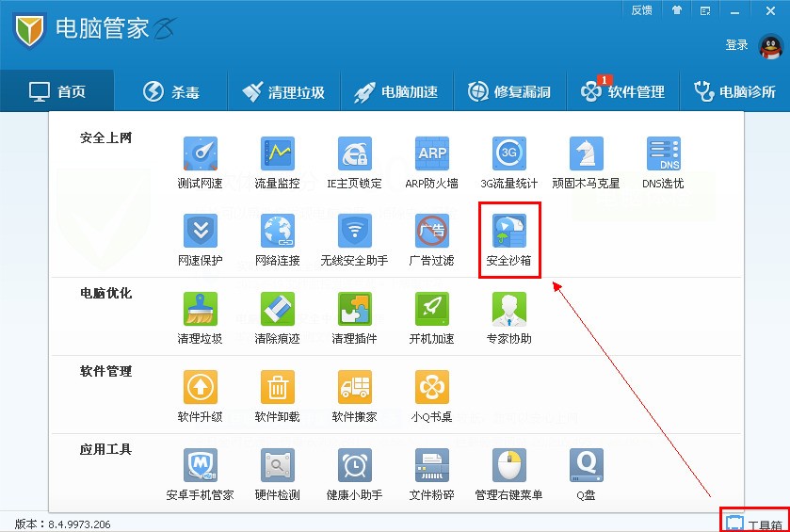Image resolution: width=790 pixels, height=532 pixels.
Task: Open the 文件粉碎 file shredder
Action: 432,475
